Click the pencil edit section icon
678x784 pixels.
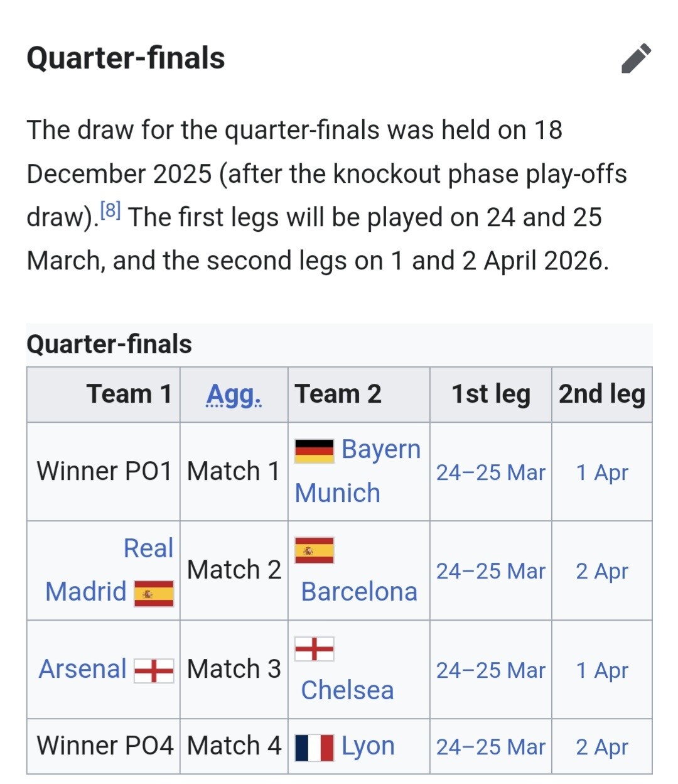[636, 58]
